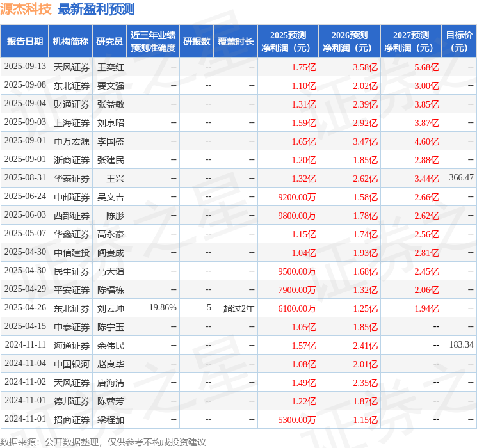
Task: Click the 2025预测净利润 column header
Action: (x=288, y=42)
